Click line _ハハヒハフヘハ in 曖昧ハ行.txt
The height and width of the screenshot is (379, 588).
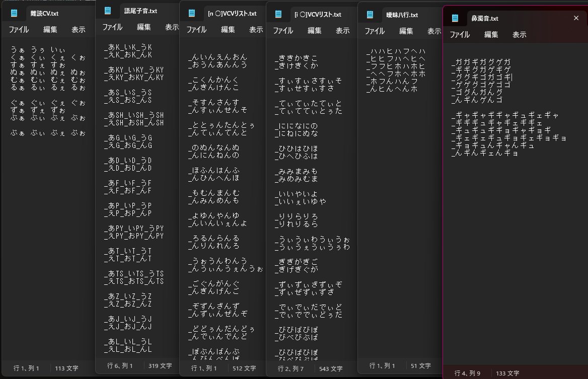(x=396, y=51)
